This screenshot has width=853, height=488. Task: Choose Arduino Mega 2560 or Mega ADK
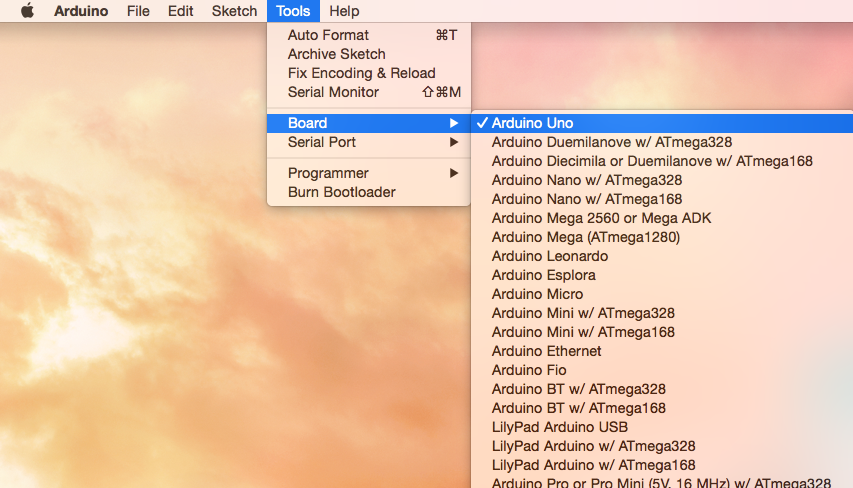(662, 218)
